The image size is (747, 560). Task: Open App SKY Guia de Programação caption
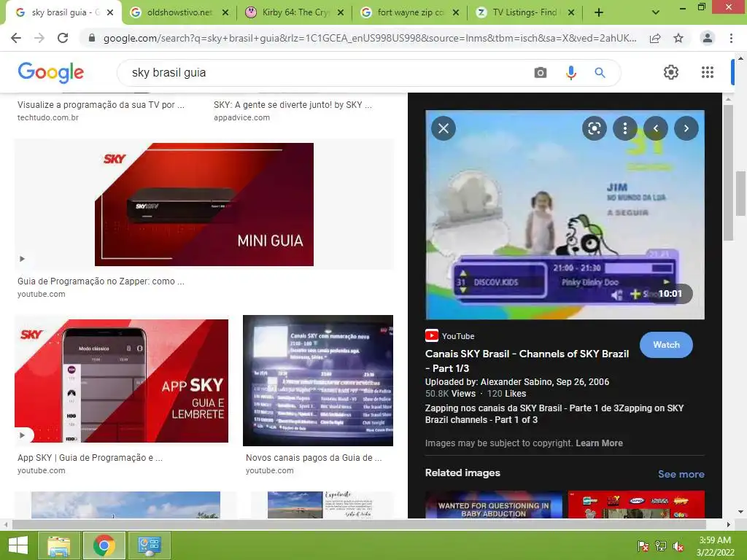90,458
